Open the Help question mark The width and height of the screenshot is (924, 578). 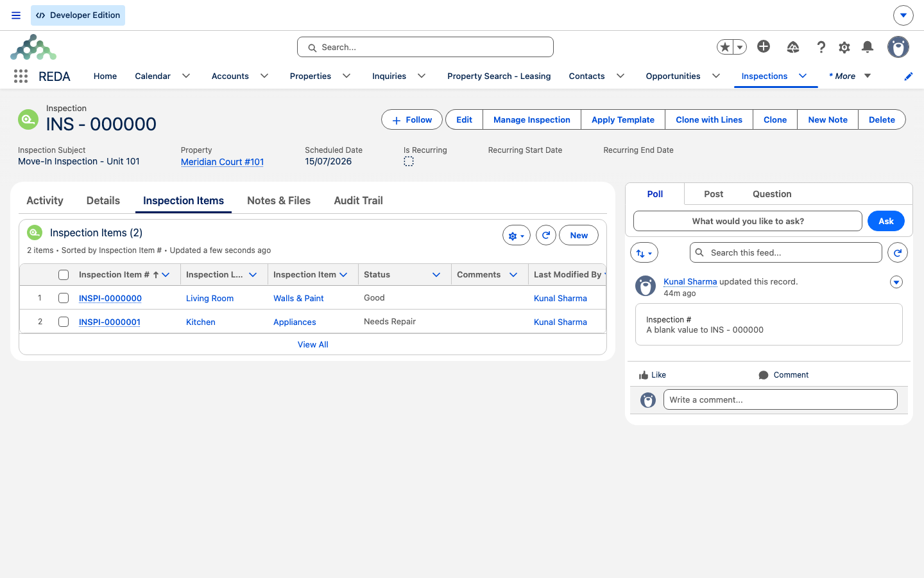pos(821,47)
